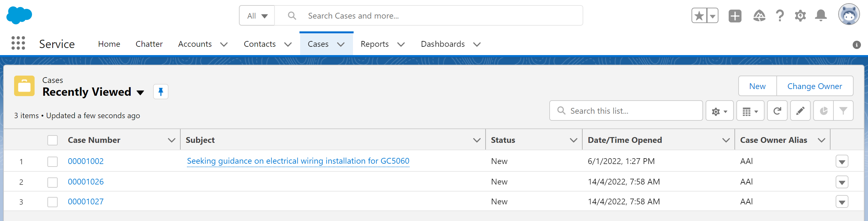The width and height of the screenshot is (868, 221).
Task: Open Date/Time Opened column menu chevron
Action: tap(726, 140)
